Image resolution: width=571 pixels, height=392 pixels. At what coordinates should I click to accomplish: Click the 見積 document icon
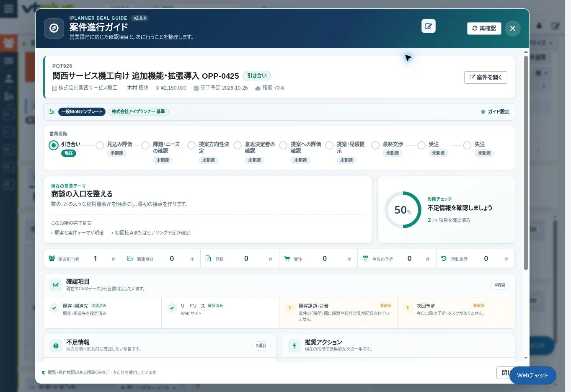point(208,259)
